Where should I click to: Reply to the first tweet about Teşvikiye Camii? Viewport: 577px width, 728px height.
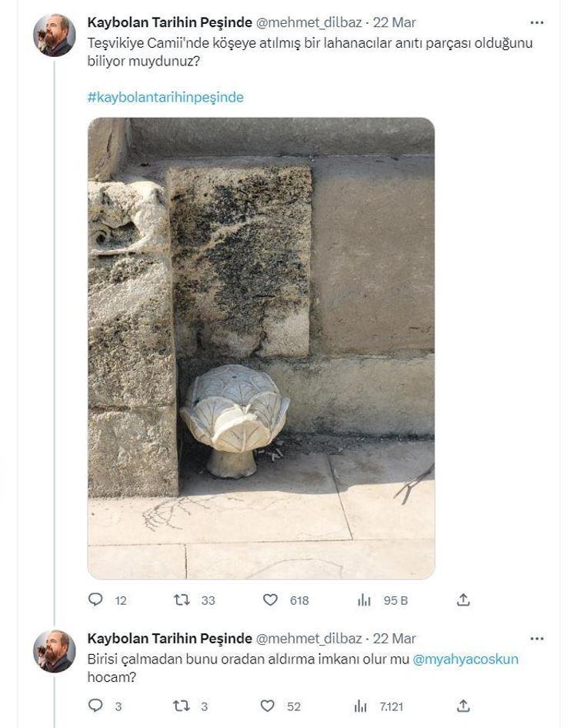pos(96,600)
